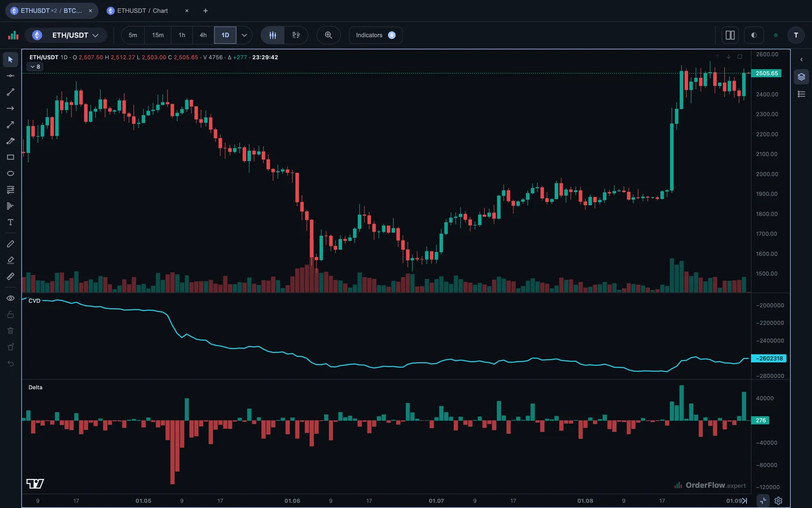Toggle dark and light theme

(754, 35)
